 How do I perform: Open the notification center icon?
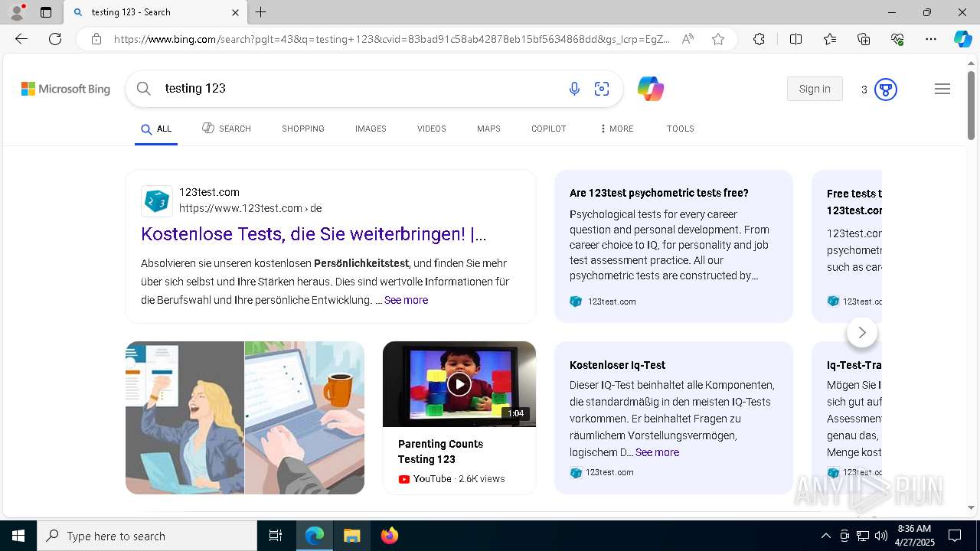(x=955, y=536)
